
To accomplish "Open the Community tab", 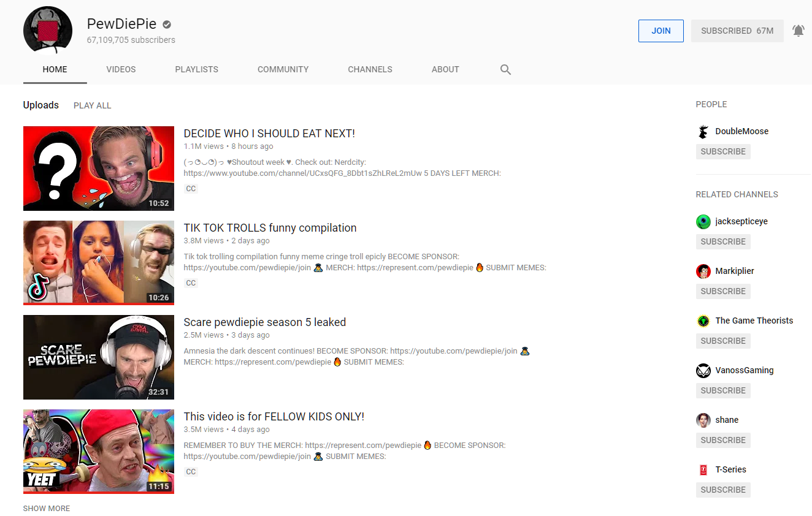I will click(x=283, y=69).
